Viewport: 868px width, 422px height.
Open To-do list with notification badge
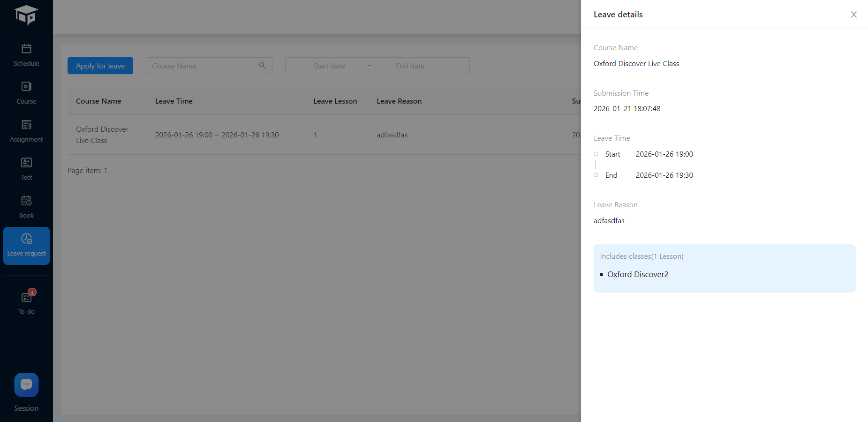(27, 297)
